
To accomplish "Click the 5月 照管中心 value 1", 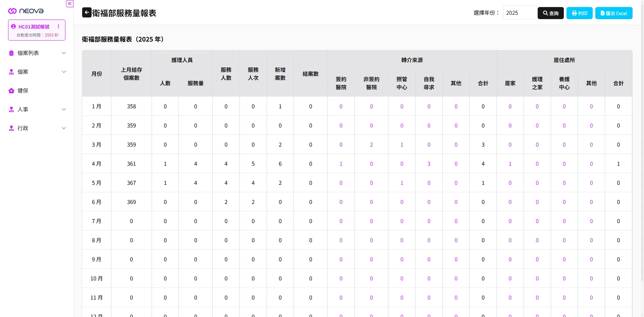I will click(402, 183).
